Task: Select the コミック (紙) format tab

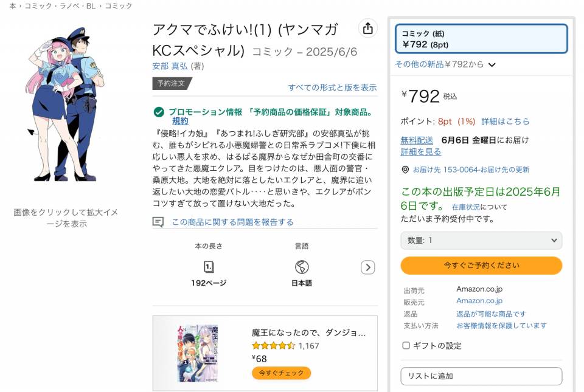Action: (481, 39)
